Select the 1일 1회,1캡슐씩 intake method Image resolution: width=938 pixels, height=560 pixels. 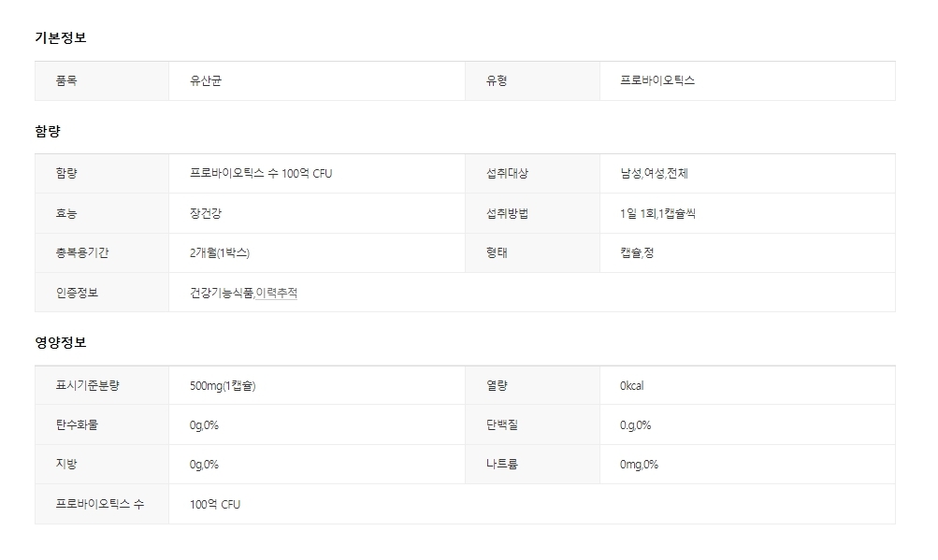point(658,213)
